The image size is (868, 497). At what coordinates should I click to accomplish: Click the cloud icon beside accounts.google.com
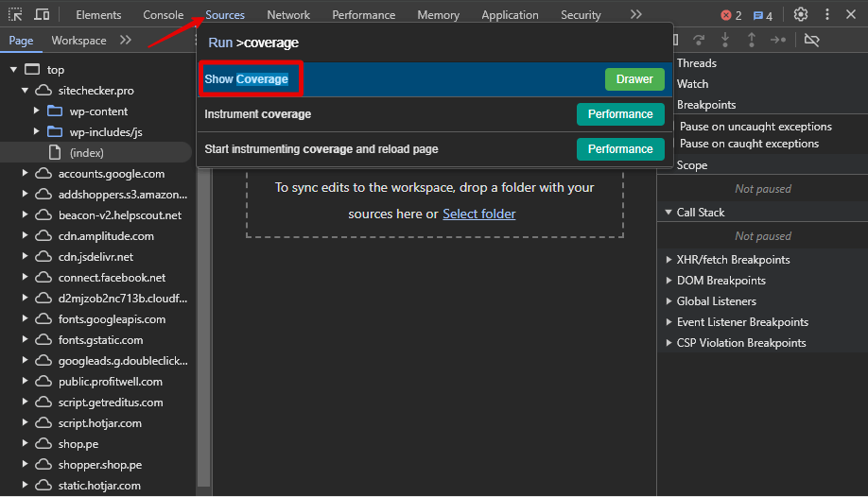coord(43,173)
